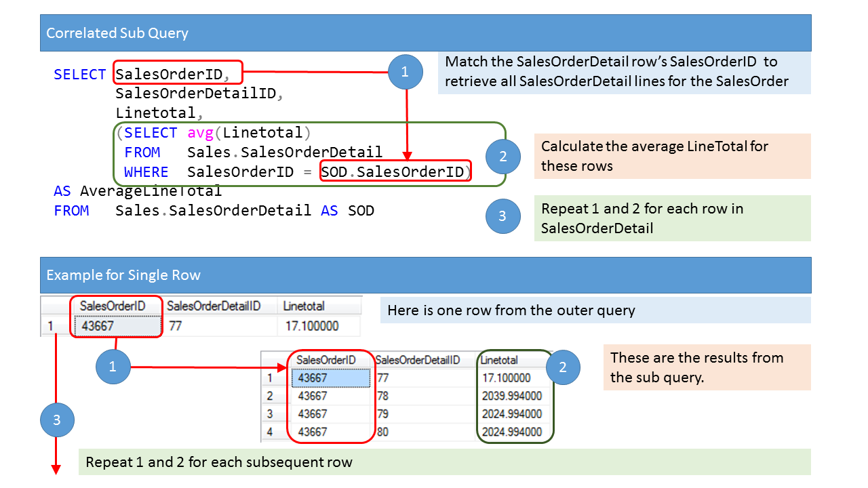Click the note "Repeat 1 and 2 for each row in SalesOrderDetail"
This screenshot has height=488, width=868.
coord(672,218)
